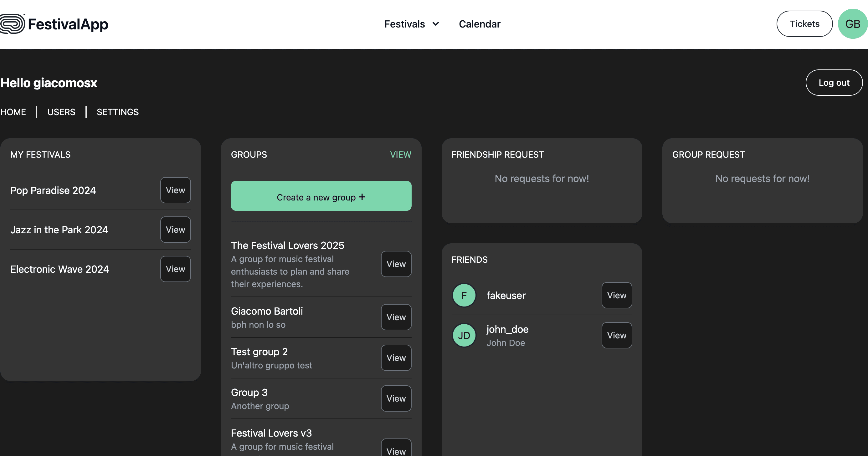This screenshot has height=456, width=868.
Task: Switch to the SETTINGS tab
Action: click(x=118, y=112)
